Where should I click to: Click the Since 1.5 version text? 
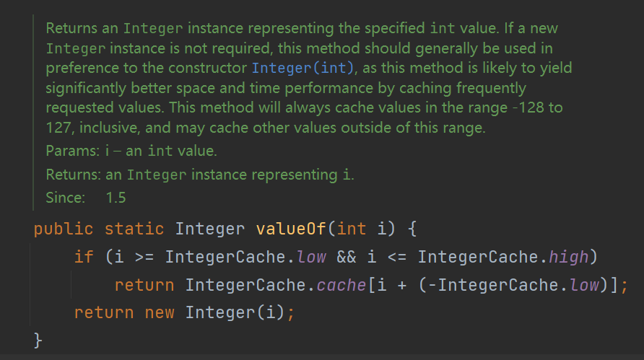click(x=116, y=197)
